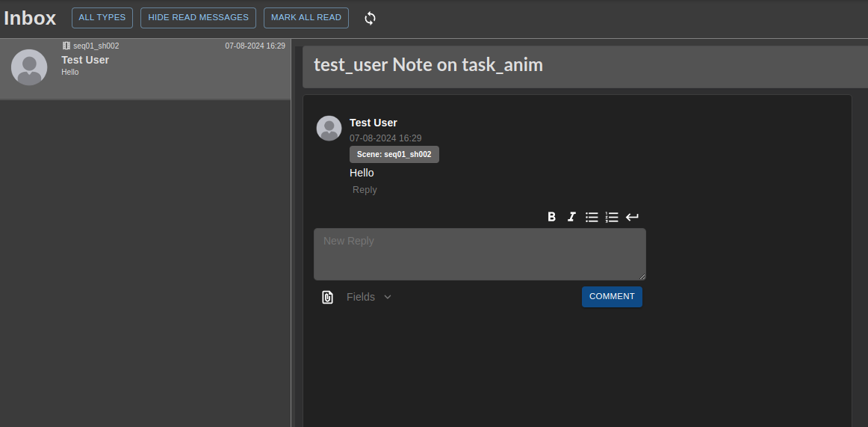This screenshot has height=427, width=868.
Task: Insert a numbered list in reply
Action: tap(612, 217)
